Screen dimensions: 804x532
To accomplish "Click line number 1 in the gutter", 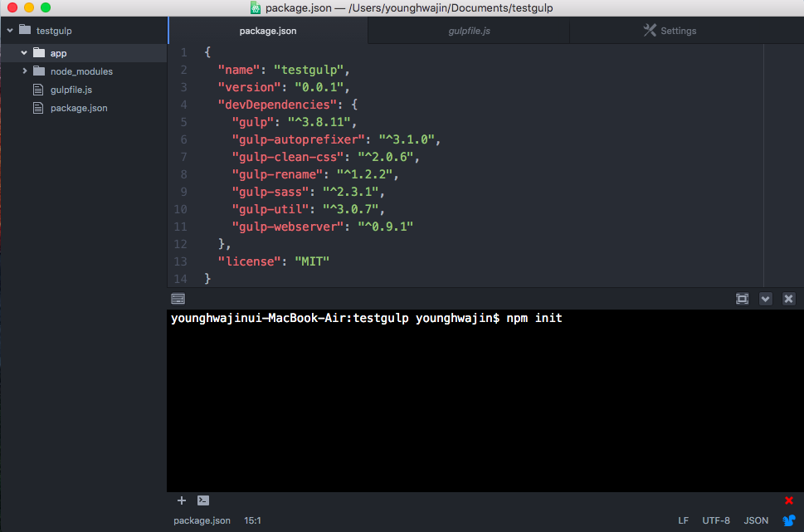I will tap(183, 52).
